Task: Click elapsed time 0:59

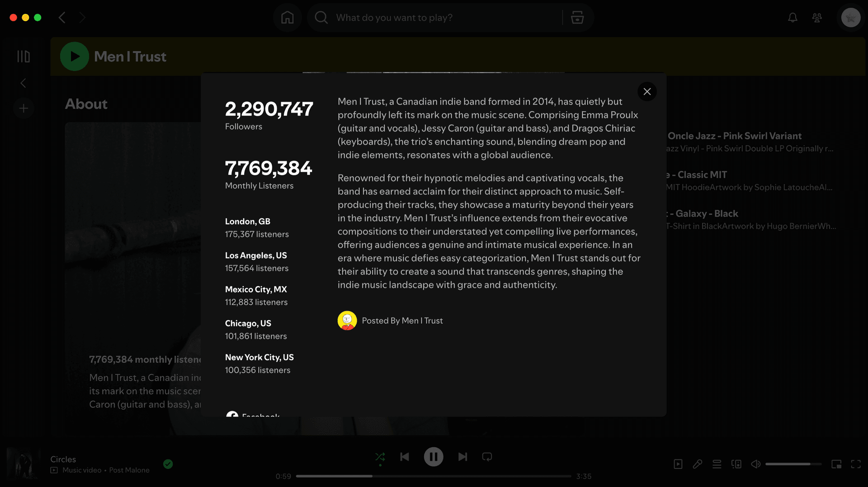Action: pyautogui.click(x=283, y=476)
